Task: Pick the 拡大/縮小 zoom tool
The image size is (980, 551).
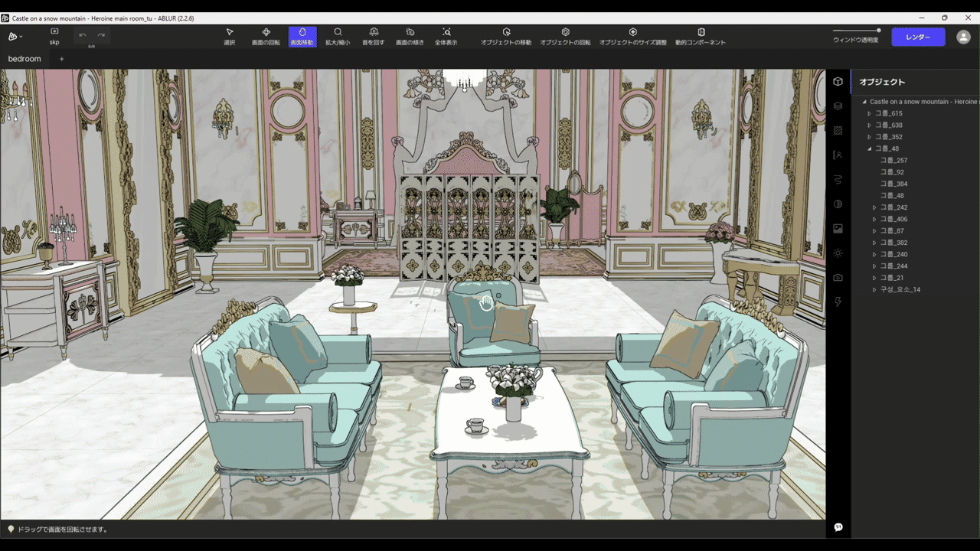Action: coord(338,36)
